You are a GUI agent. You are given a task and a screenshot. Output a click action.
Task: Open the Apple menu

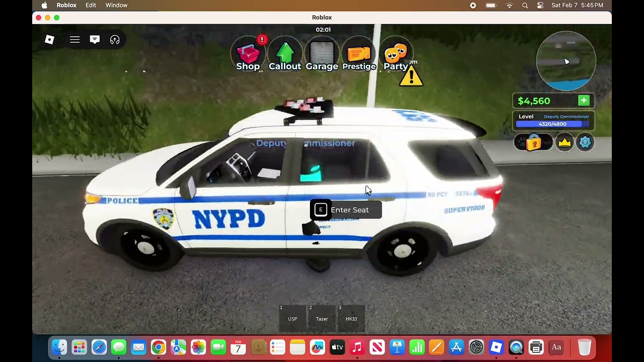pos(44,5)
